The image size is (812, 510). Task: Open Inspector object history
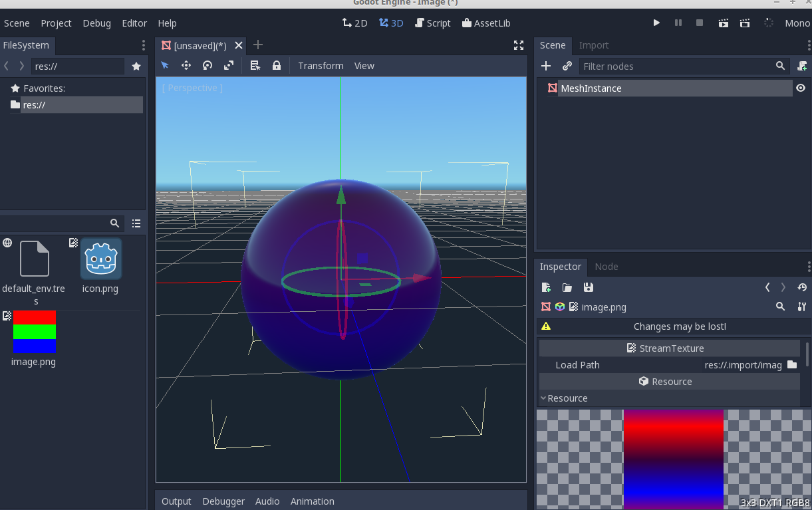click(x=802, y=287)
